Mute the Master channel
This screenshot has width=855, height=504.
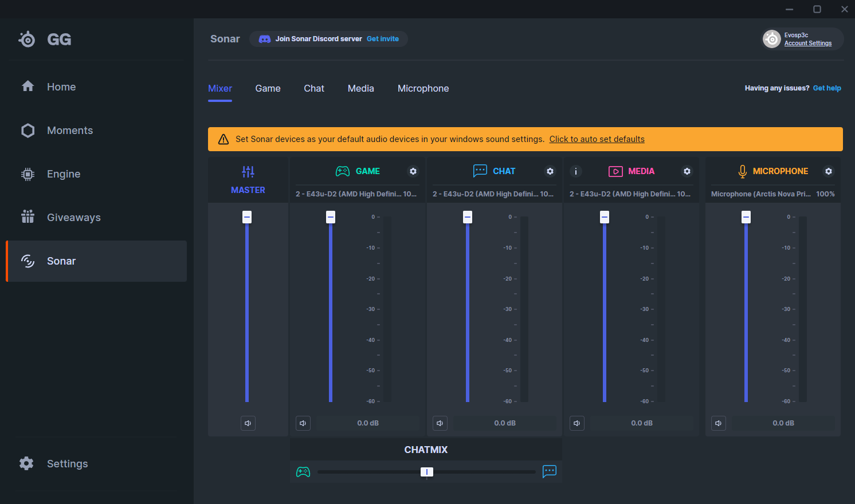[248, 423]
